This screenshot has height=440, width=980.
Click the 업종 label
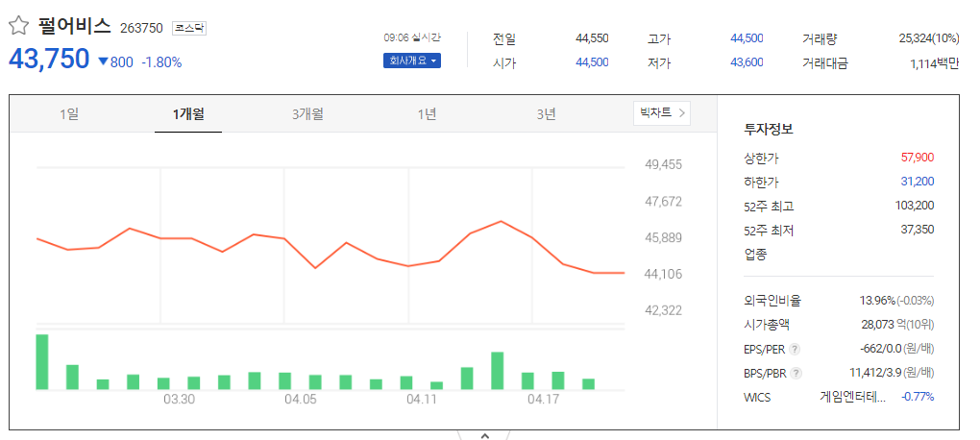coord(755,255)
